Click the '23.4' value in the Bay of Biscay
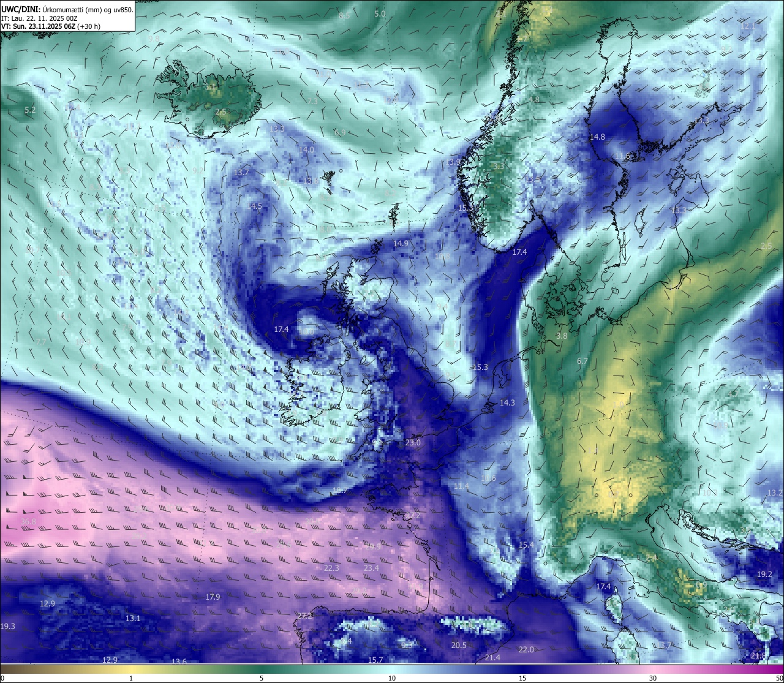The image size is (784, 683). pos(371,568)
